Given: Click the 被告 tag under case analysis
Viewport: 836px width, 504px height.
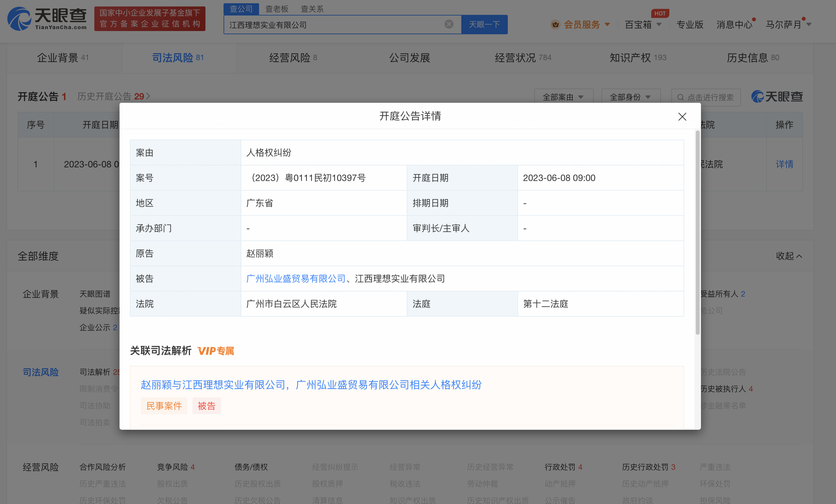Looking at the screenshot, I should tap(207, 405).
